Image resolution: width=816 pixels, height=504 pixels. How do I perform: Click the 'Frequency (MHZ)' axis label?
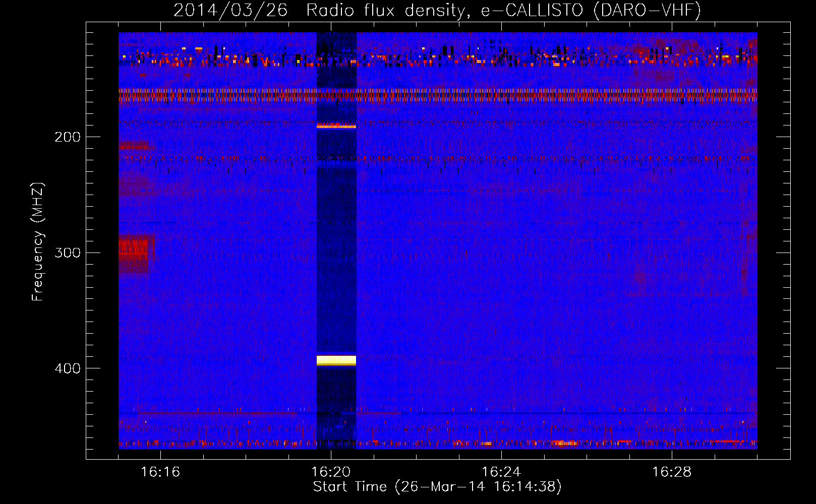click(38, 242)
